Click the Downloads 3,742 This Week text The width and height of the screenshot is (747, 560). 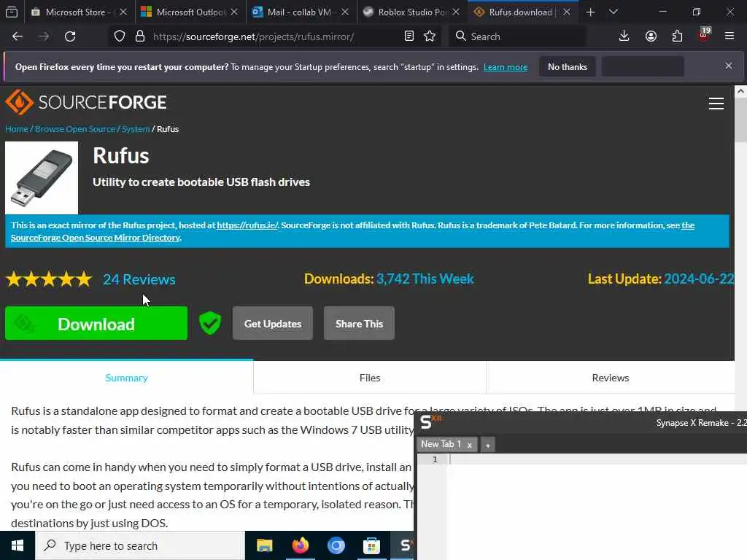coord(389,279)
